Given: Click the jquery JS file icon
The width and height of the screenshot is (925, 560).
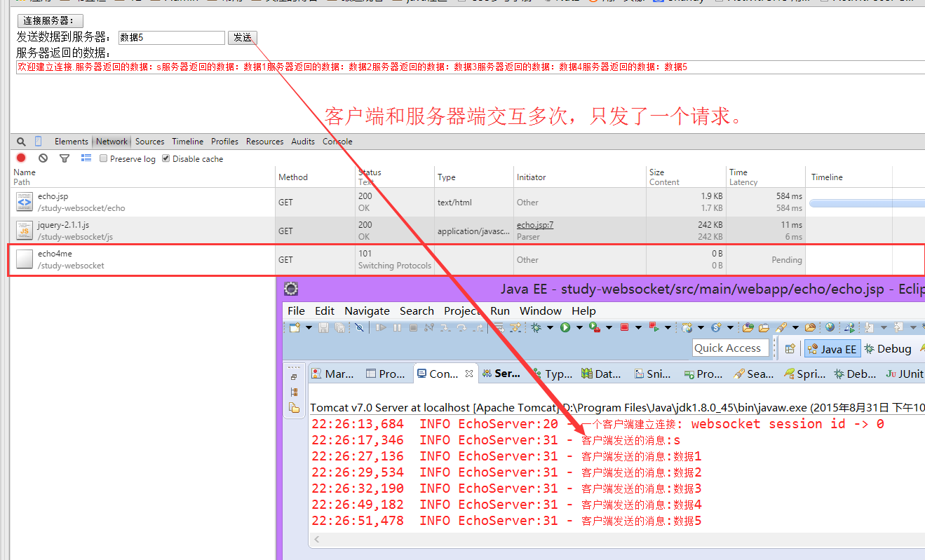Looking at the screenshot, I should [25, 231].
